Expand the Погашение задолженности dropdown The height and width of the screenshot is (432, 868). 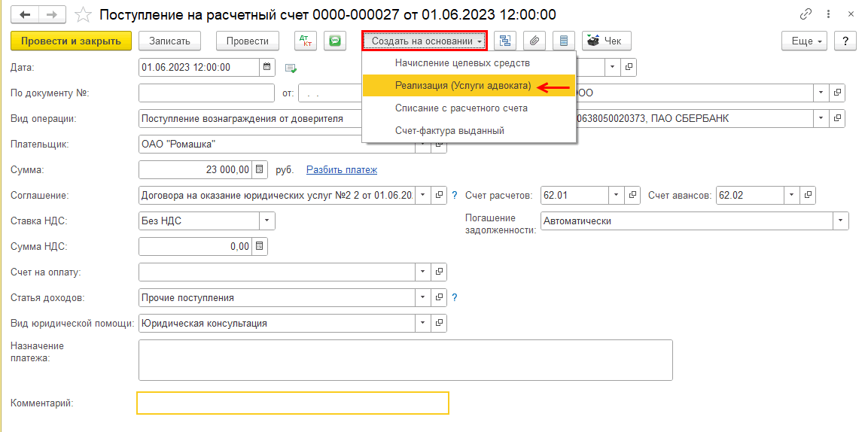[840, 221]
